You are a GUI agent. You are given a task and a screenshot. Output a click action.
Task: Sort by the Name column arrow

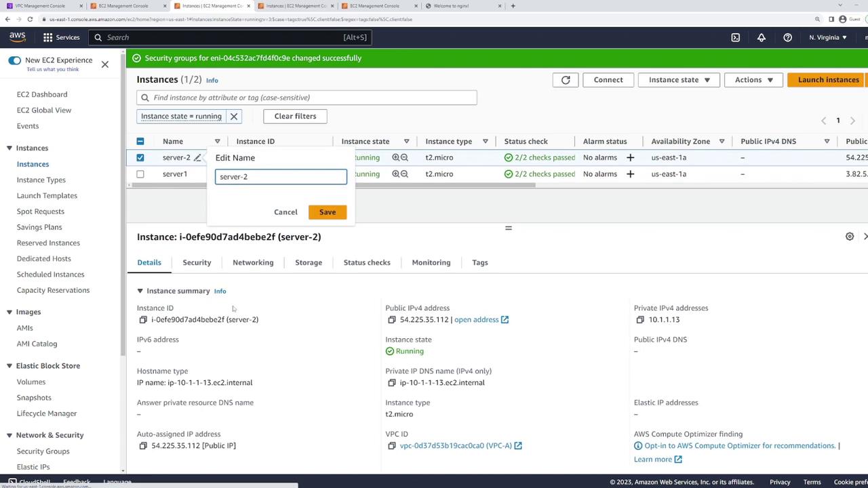point(217,142)
